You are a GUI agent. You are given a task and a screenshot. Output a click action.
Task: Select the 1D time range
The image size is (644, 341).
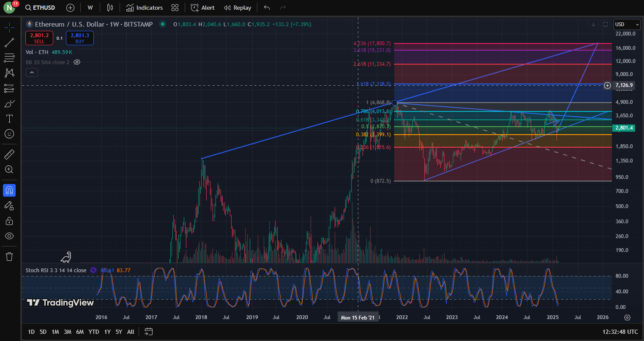pos(31,332)
